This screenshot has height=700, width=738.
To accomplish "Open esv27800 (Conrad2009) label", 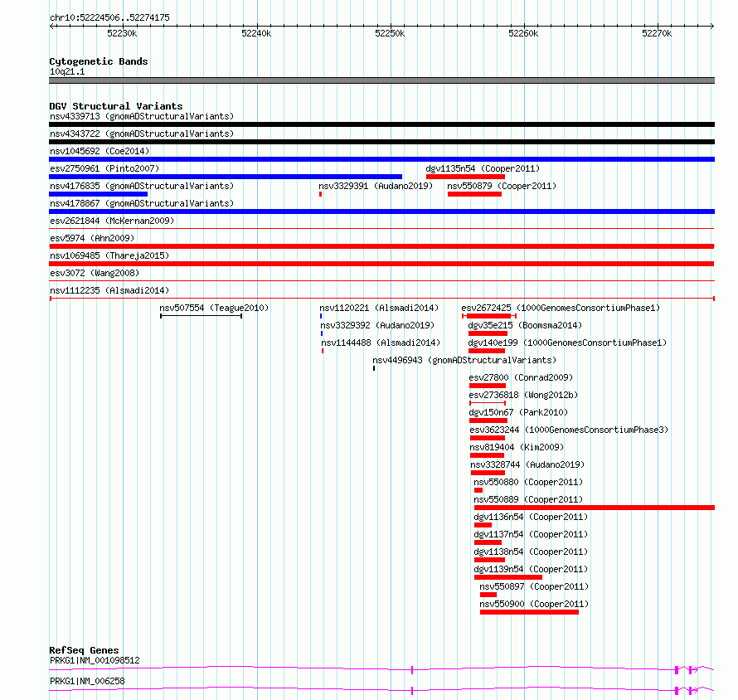I will pyautogui.click(x=521, y=377).
